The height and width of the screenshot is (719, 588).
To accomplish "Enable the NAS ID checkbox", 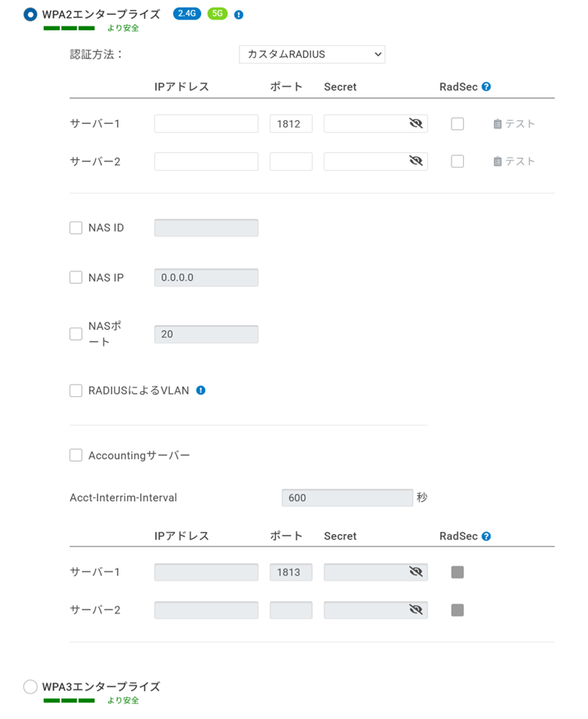I will tap(76, 228).
